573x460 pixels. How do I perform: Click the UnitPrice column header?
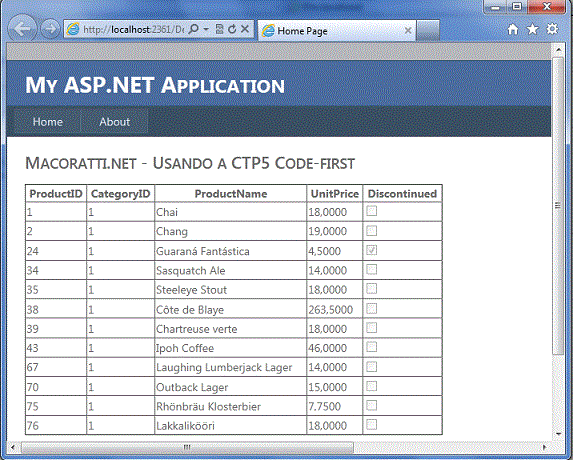point(335,194)
